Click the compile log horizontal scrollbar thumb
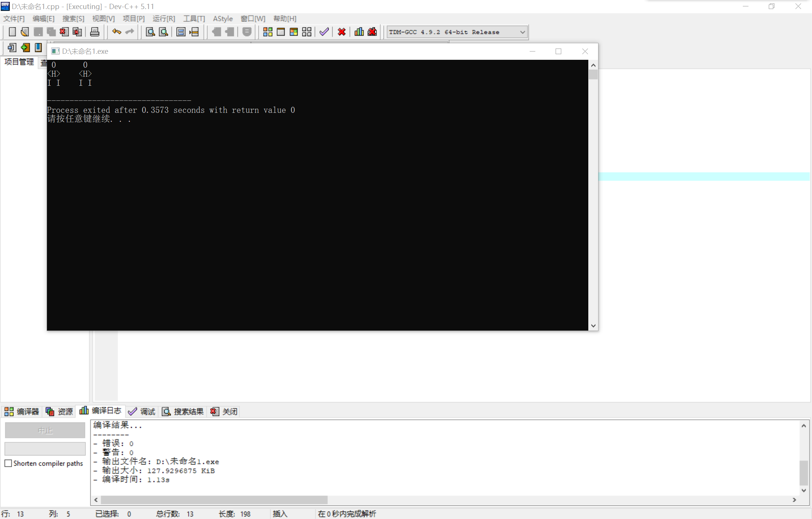This screenshot has height=519, width=812. pos(214,500)
